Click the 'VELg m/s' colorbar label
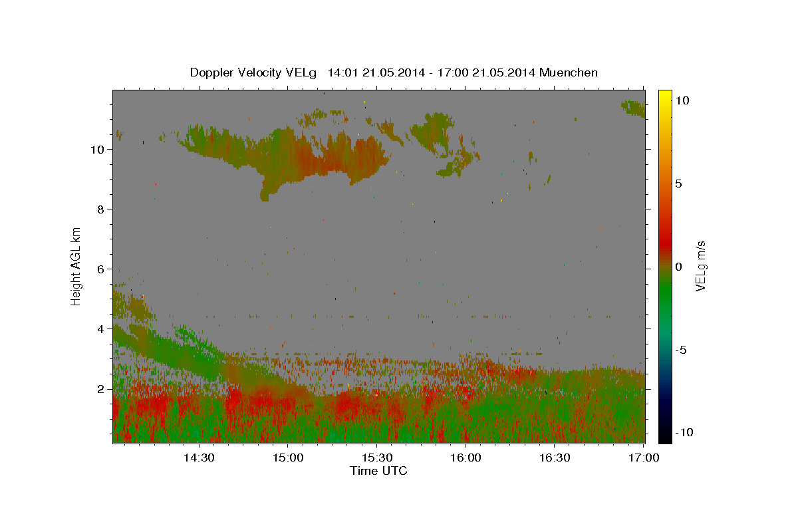The image size is (798, 532). (x=700, y=266)
